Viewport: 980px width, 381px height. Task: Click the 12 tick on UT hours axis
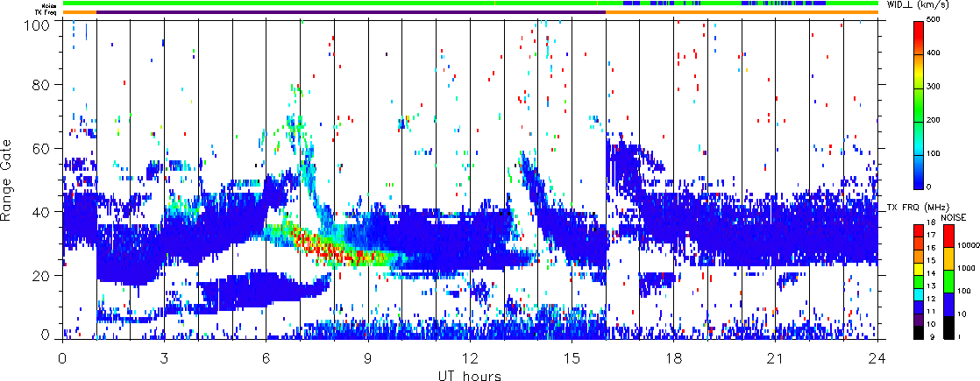click(470, 359)
